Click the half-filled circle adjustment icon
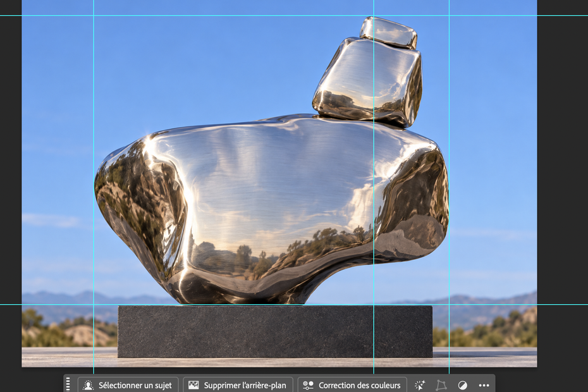The width and height of the screenshot is (588, 392). pyautogui.click(x=463, y=385)
